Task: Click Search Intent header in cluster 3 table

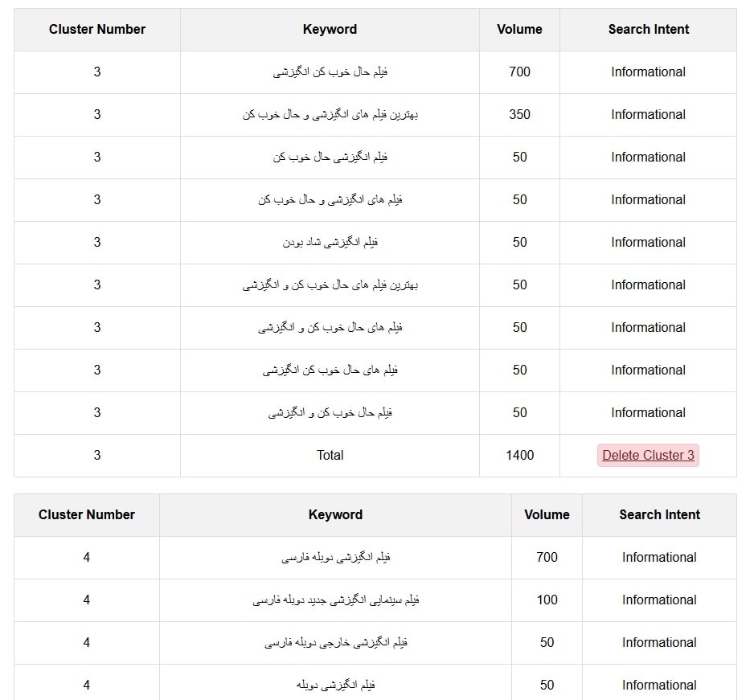Action: pos(648,30)
